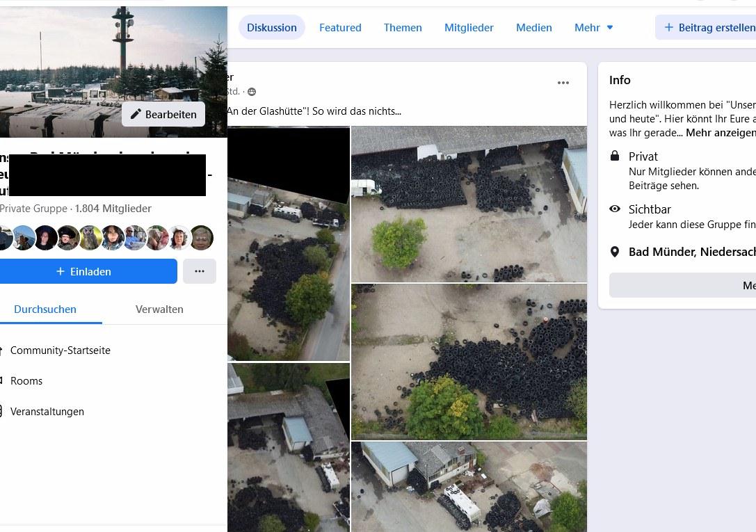
Task: Click the Einladen button
Action: point(88,271)
